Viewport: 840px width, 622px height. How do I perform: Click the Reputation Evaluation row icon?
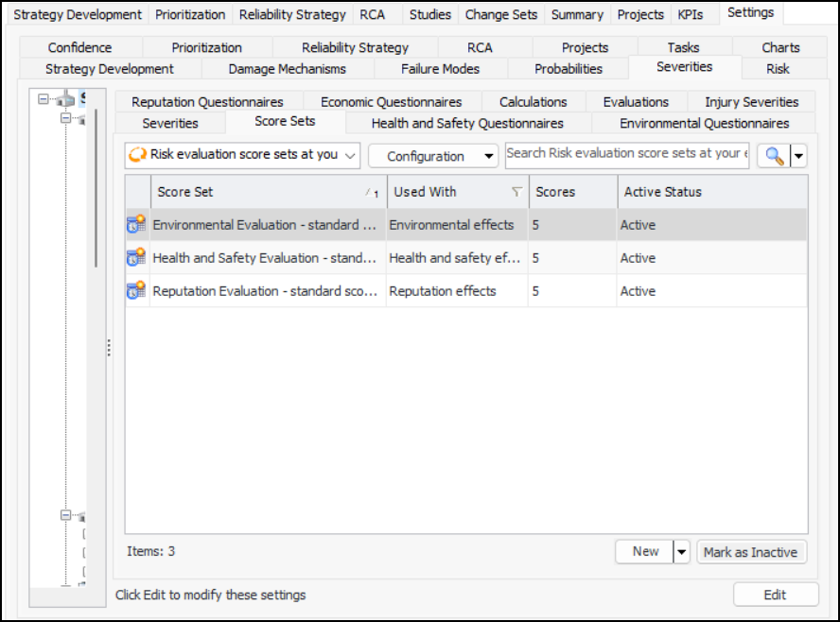[x=136, y=290]
